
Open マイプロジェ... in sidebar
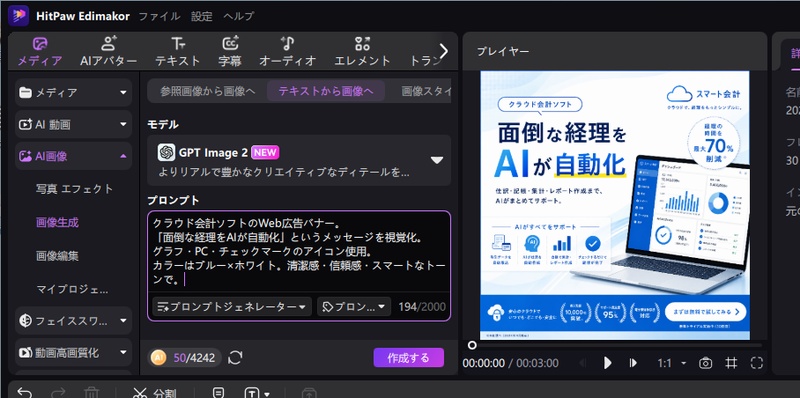tap(72, 289)
